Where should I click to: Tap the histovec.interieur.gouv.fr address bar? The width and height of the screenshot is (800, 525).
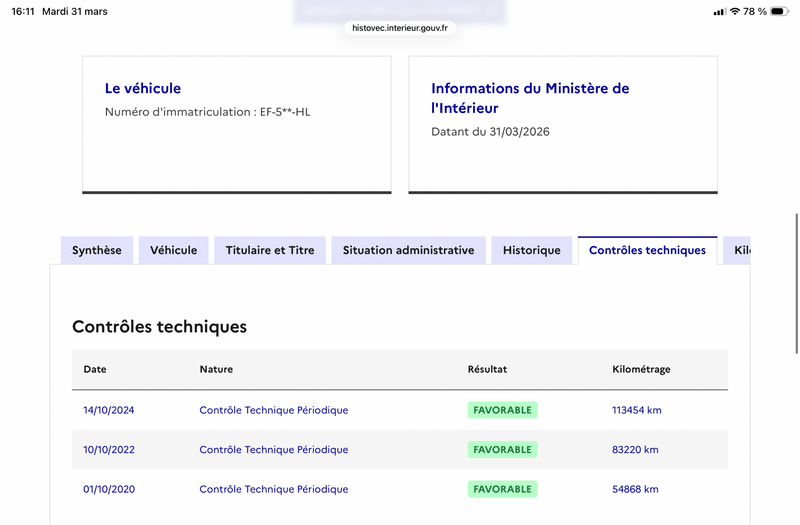400,28
